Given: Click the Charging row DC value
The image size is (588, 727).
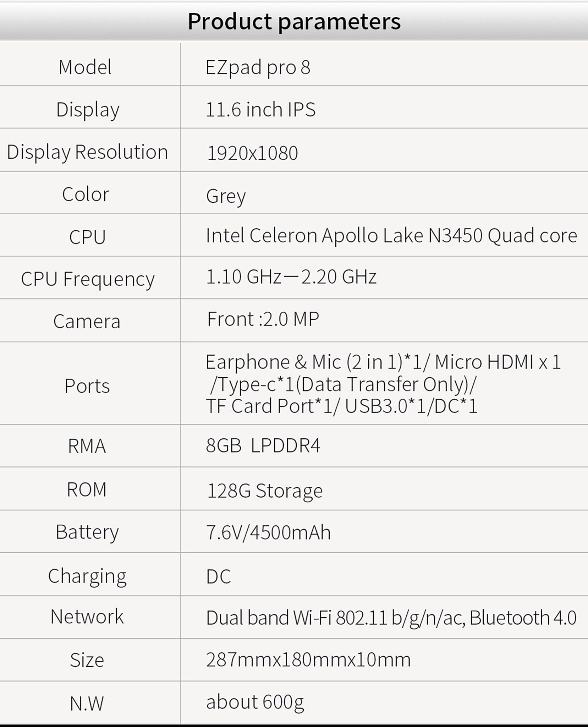Looking at the screenshot, I should pyautogui.click(x=219, y=576).
